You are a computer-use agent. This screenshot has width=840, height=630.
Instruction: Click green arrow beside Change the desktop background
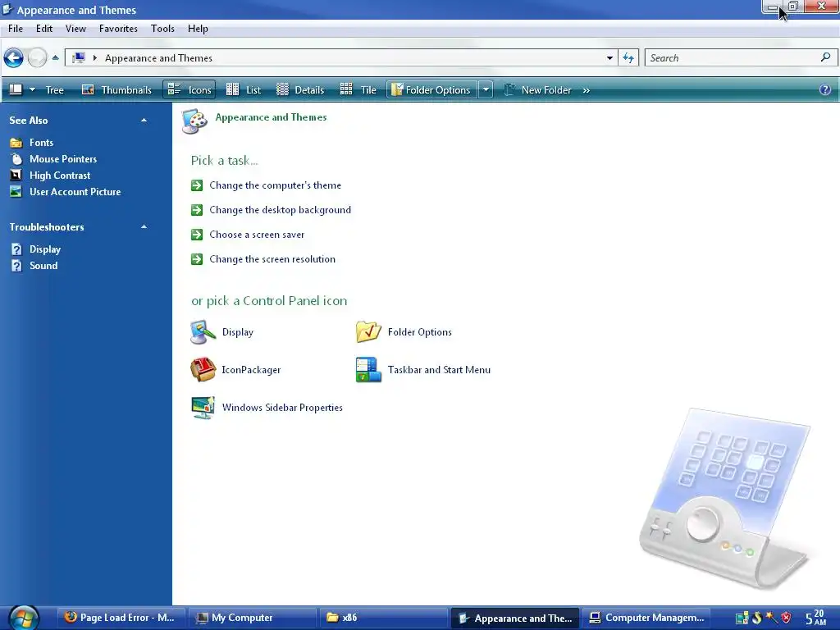197,210
